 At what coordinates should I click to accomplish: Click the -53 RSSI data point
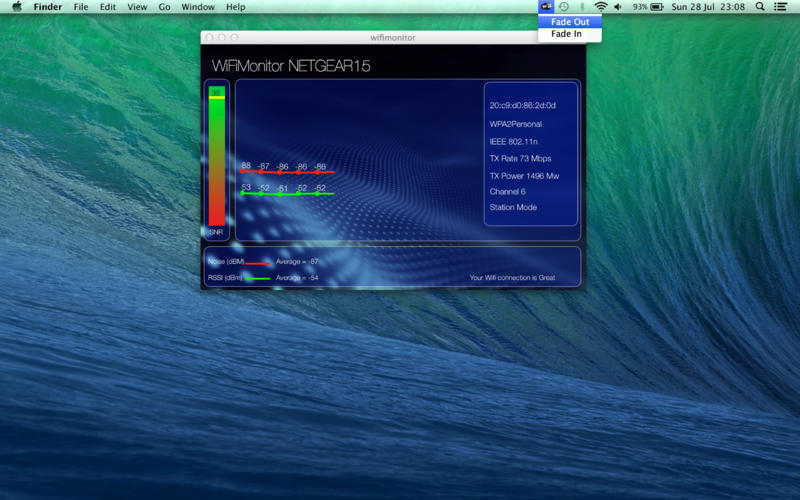(243, 193)
